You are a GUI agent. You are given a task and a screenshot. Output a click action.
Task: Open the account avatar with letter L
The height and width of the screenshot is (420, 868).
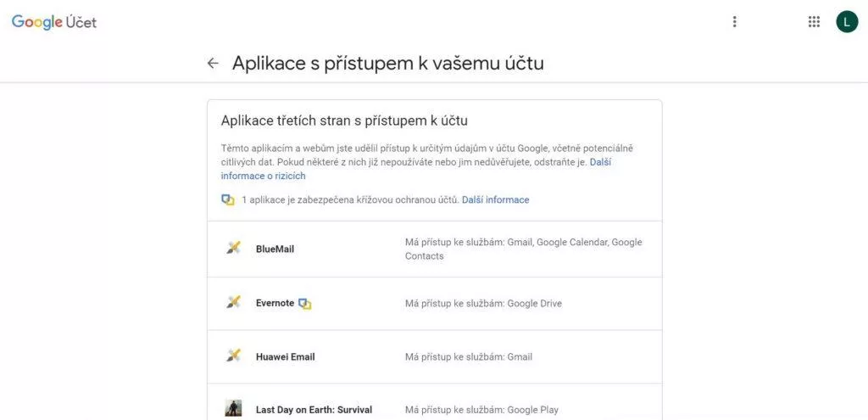847,21
